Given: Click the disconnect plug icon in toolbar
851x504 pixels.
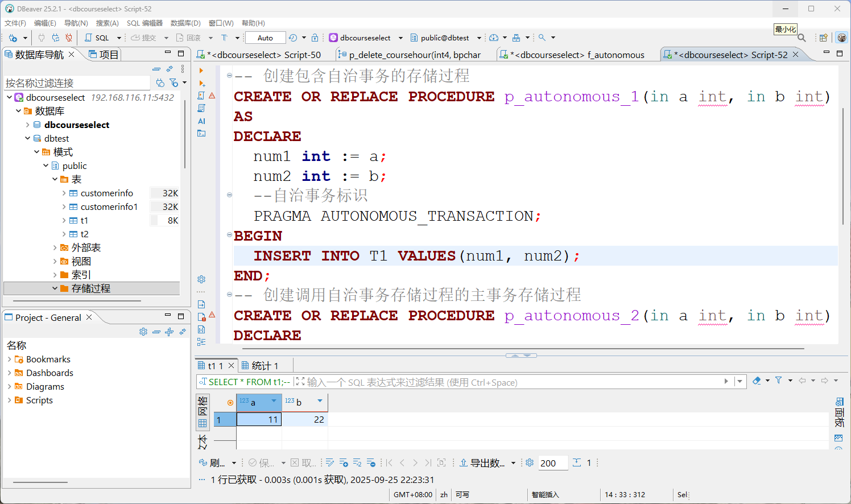Looking at the screenshot, I should (69, 38).
